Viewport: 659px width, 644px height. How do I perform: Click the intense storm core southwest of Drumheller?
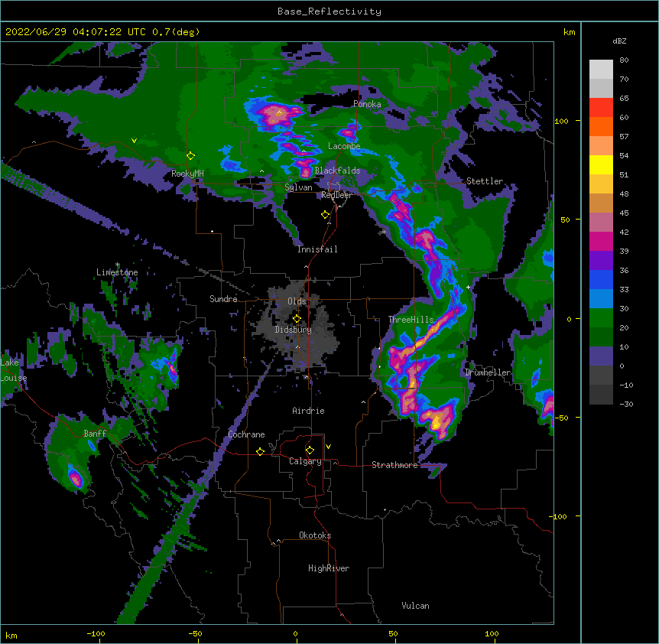(x=438, y=421)
